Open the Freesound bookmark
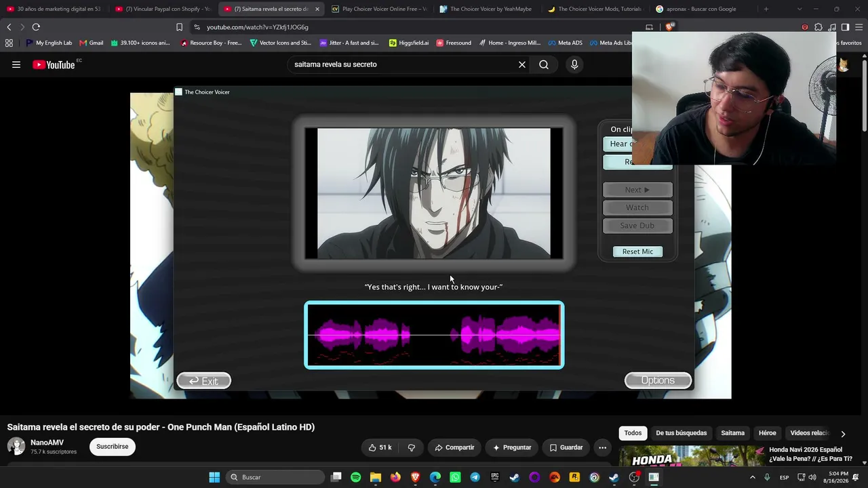The width and height of the screenshot is (868, 488). point(454,43)
